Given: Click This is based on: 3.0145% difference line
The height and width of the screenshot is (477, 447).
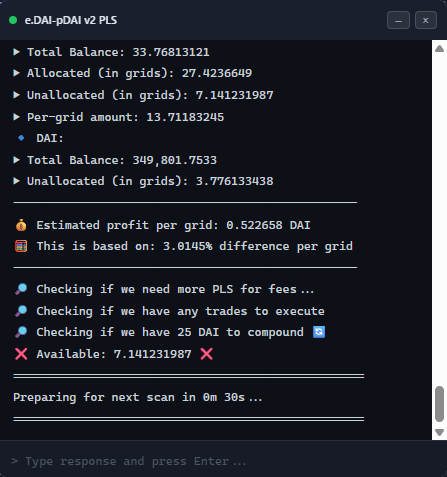Looking at the screenshot, I should 194,247.
